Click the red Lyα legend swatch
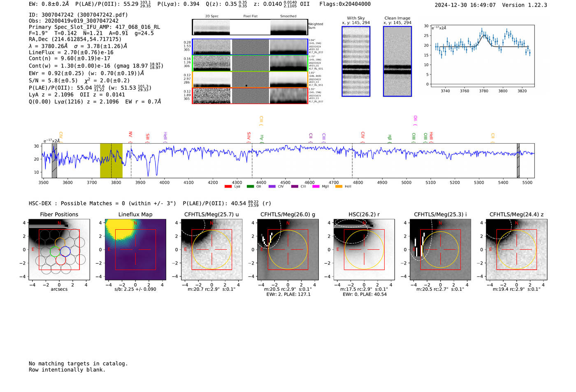 (228, 187)
